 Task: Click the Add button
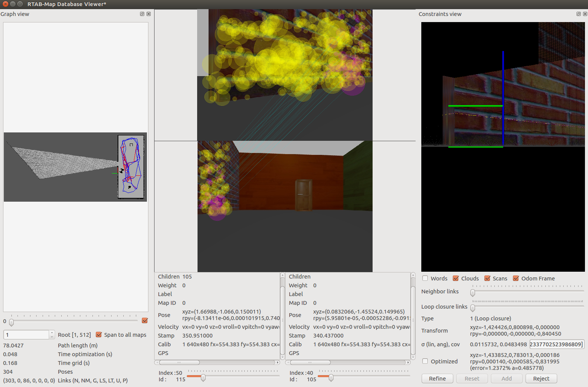coord(507,379)
